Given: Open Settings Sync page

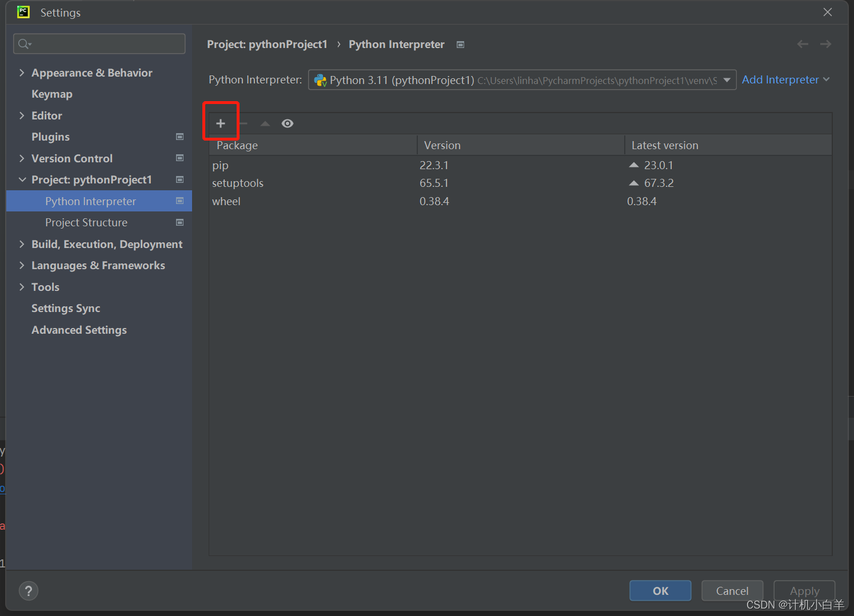Looking at the screenshot, I should pyautogui.click(x=66, y=309).
